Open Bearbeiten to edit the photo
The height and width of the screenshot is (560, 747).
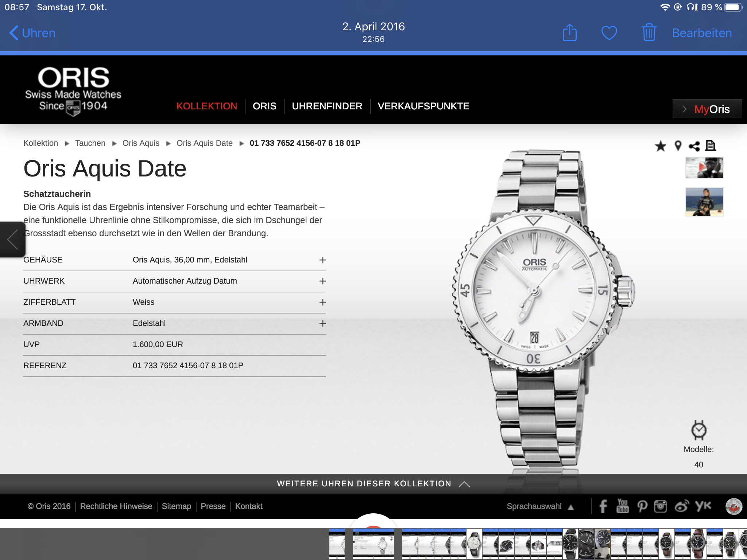click(x=702, y=33)
